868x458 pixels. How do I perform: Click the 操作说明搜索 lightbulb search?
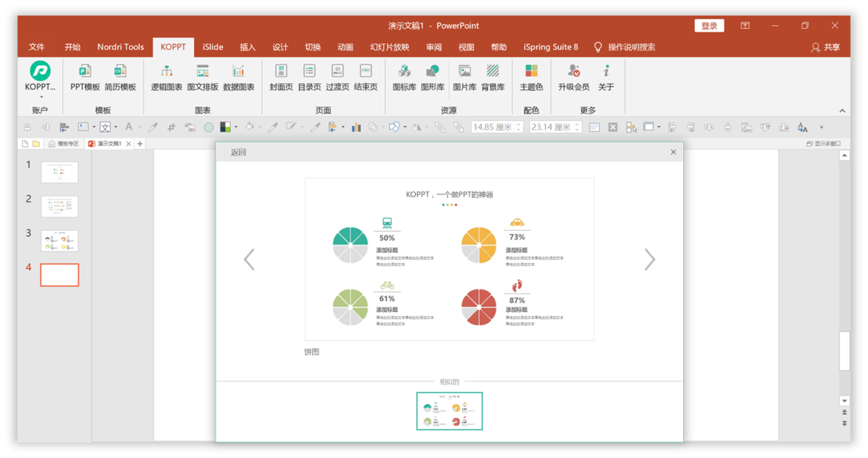pos(624,47)
